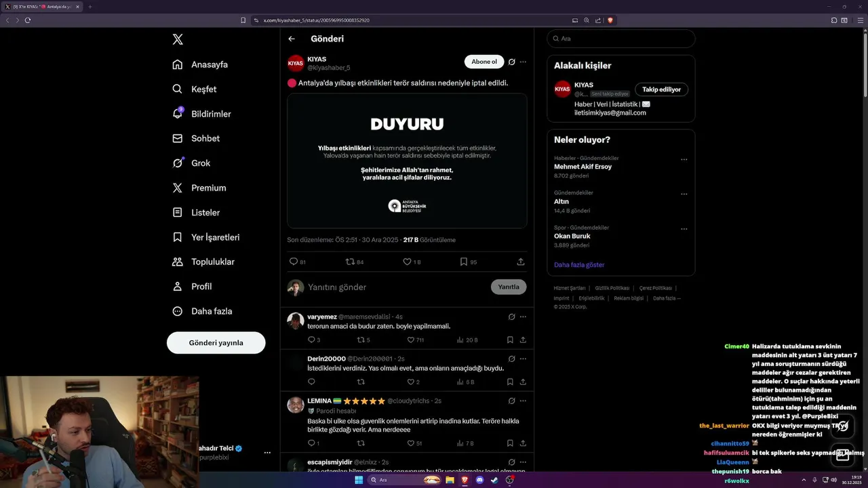The width and height of the screenshot is (868, 488).
Task: Open the X logo home icon
Action: click(178, 39)
